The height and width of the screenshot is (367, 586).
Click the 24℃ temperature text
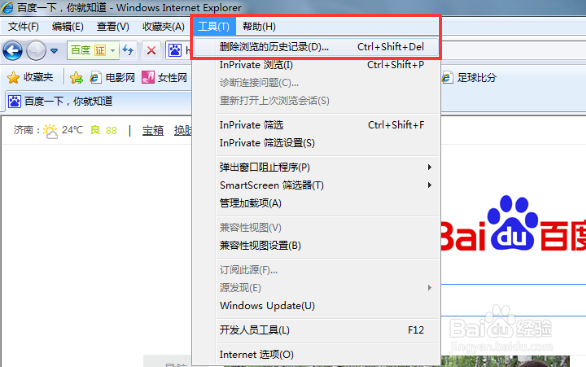click(x=72, y=130)
